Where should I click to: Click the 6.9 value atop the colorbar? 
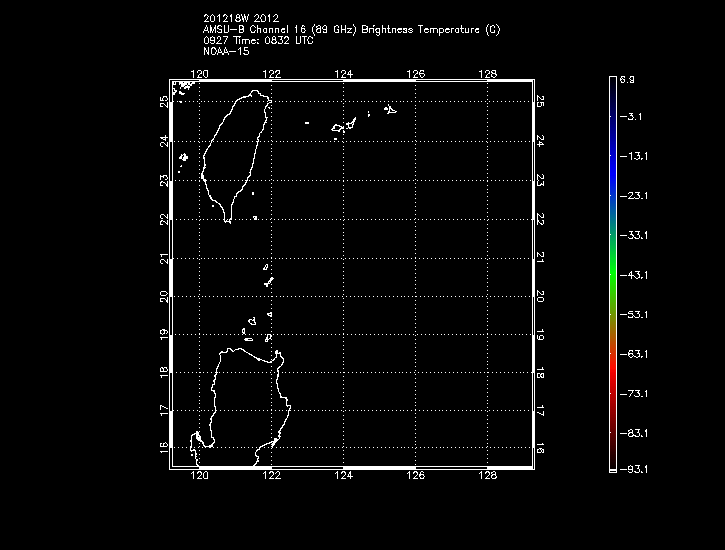627,78
